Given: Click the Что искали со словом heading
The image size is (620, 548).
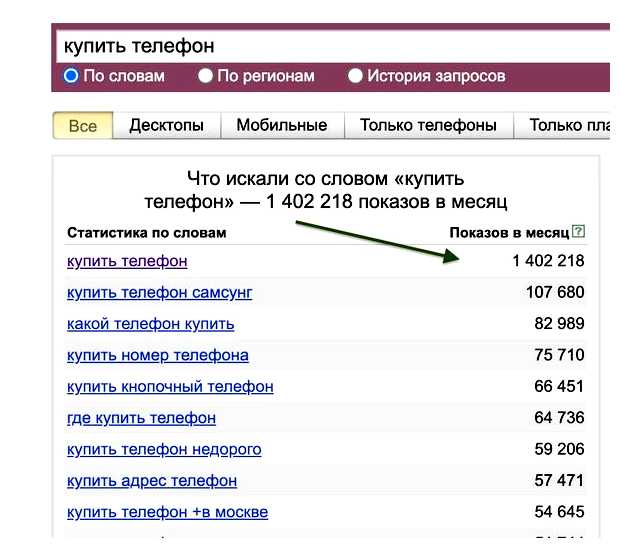Looking at the screenshot, I should tap(325, 190).
